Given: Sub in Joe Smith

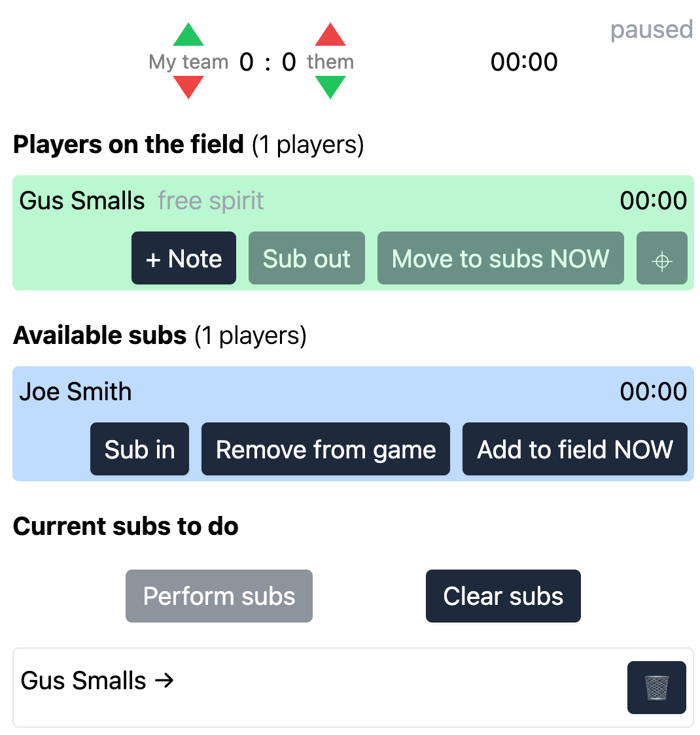Looking at the screenshot, I should coord(139,449).
